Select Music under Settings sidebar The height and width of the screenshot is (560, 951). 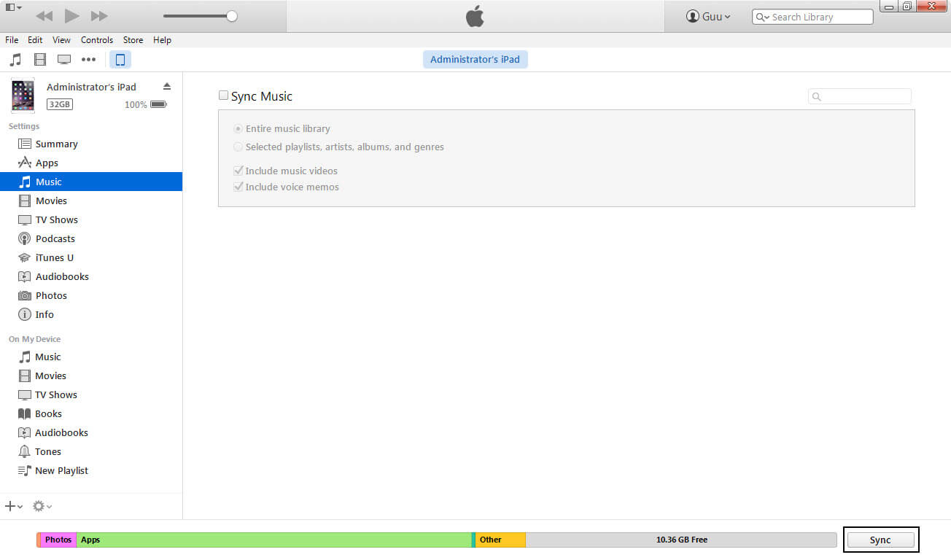point(91,182)
